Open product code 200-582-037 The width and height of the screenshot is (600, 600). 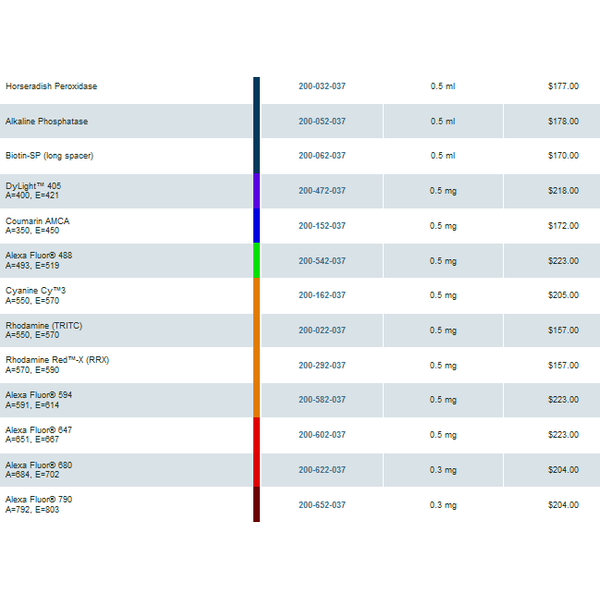(x=322, y=399)
